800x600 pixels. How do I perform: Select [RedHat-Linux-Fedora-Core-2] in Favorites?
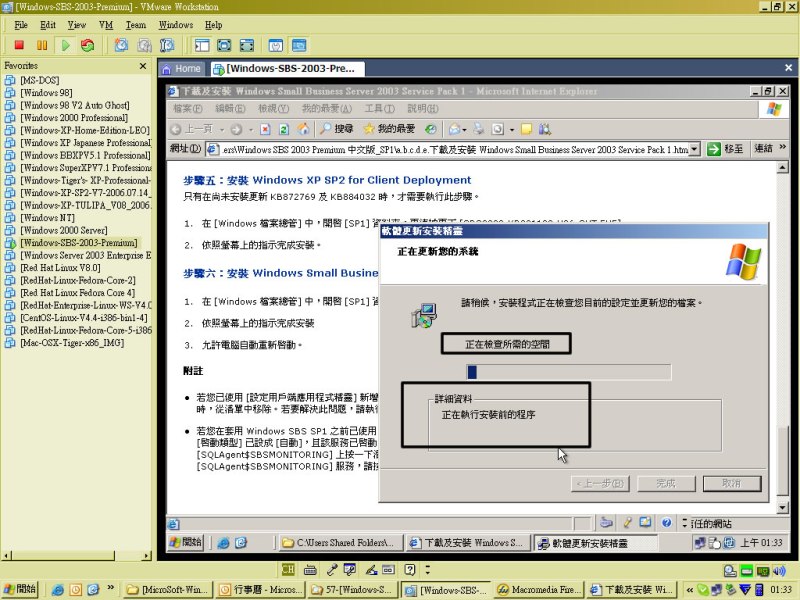78,280
